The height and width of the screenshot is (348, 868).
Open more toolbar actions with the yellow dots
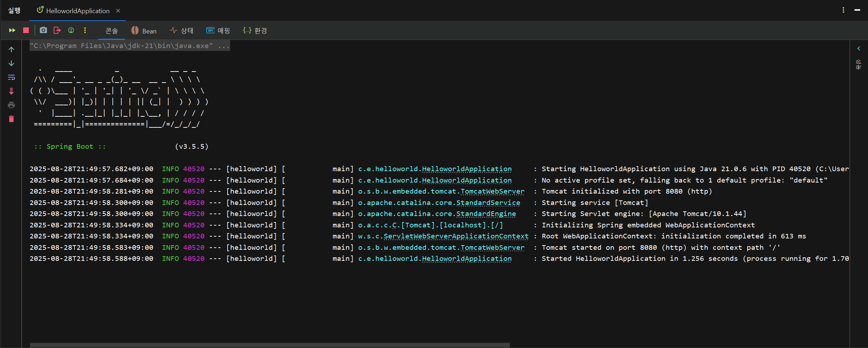click(85, 30)
